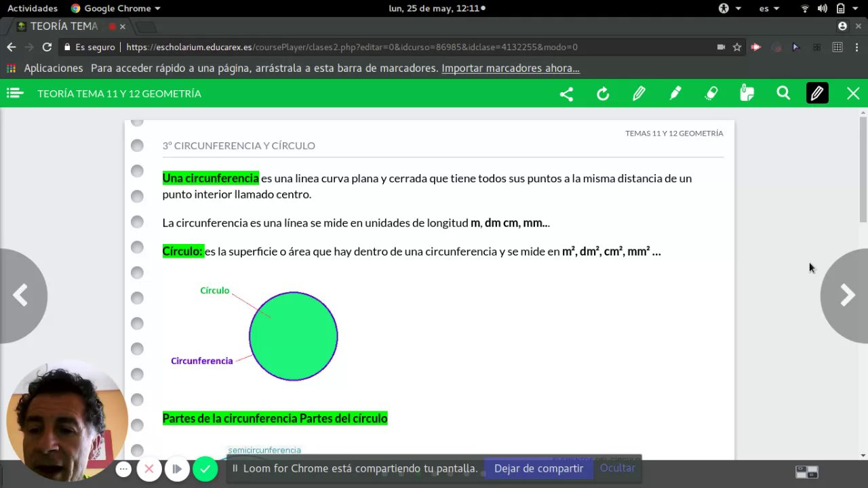The height and width of the screenshot is (488, 868).
Task: Select the pencil drawing tool
Action: pyautogui.click(x=639, y=94)
